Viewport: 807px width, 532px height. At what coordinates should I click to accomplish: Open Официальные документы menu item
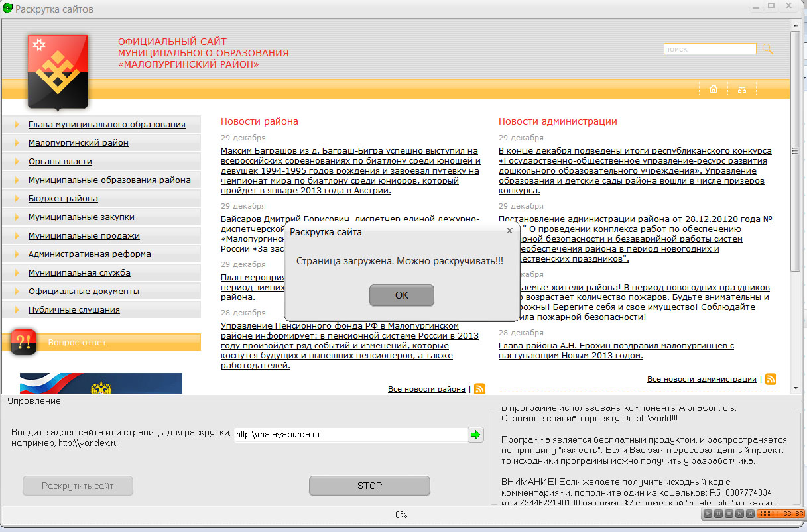coord(84,292)
